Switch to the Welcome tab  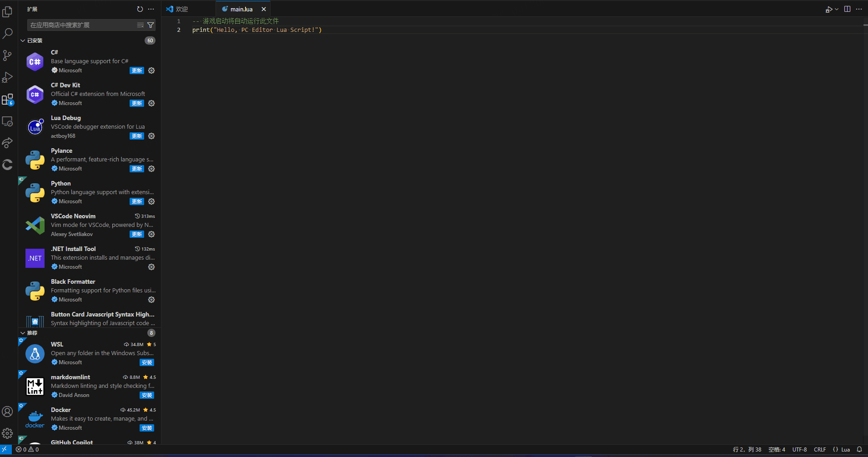pyautogui.click(x=182, y=9)
